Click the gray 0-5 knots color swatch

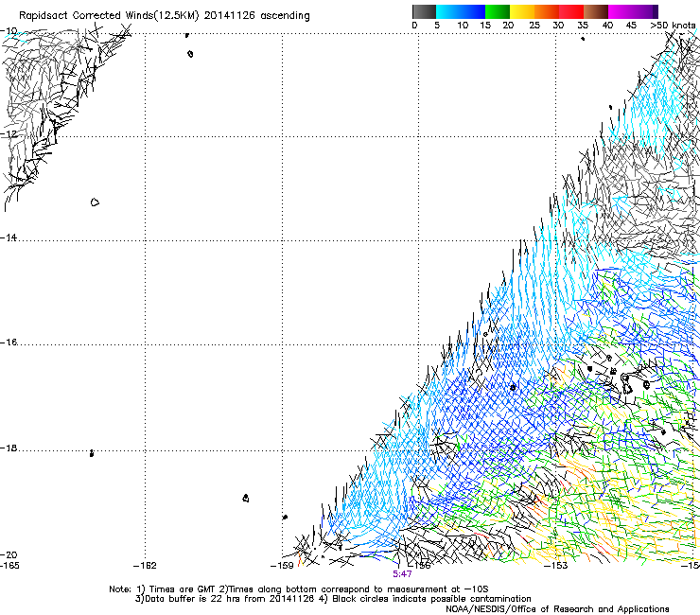[424, 11]
